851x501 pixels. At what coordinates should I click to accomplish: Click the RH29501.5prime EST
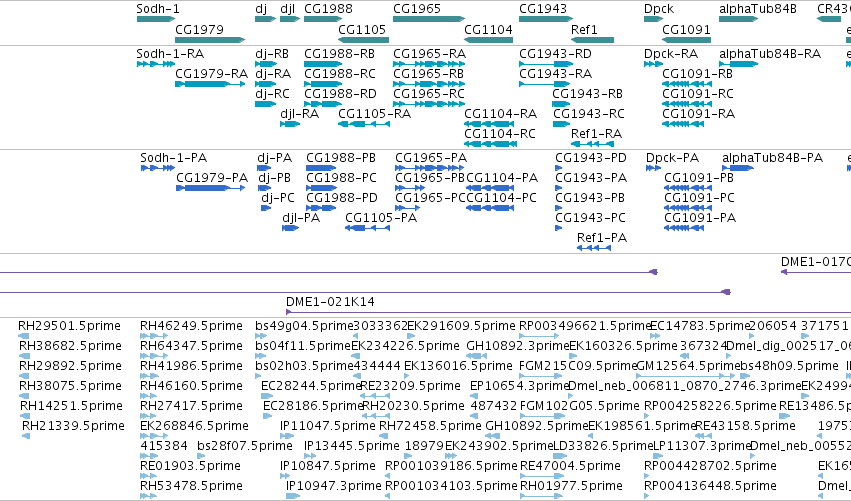[x=24, y=336]
